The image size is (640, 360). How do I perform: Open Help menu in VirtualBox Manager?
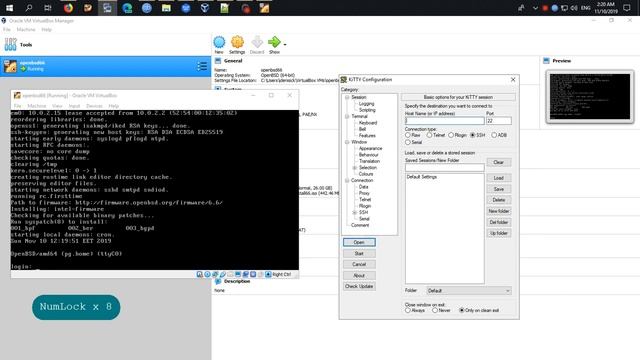(x=47, y=30)
